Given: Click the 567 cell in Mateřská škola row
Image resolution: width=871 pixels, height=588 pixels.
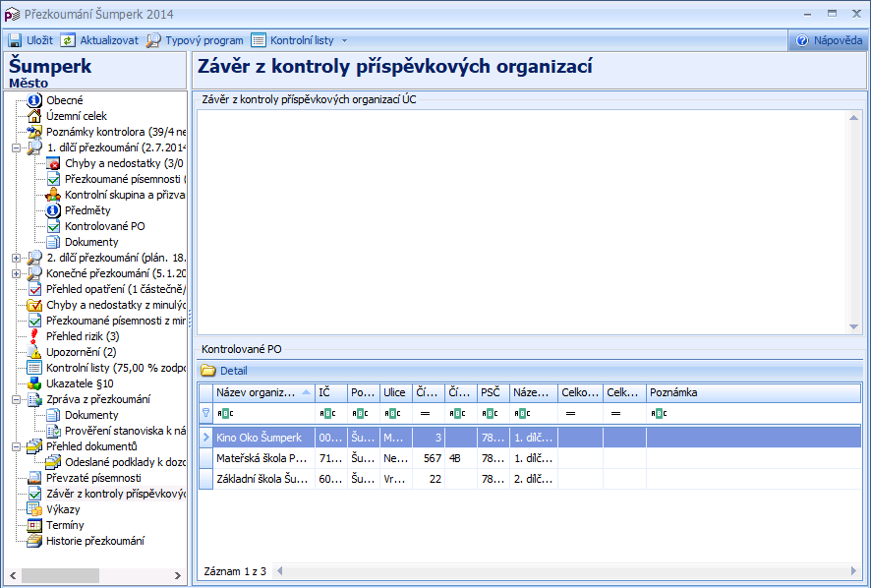Looking at the screenshot, I should pyautogui.click(x=429, y=458).
